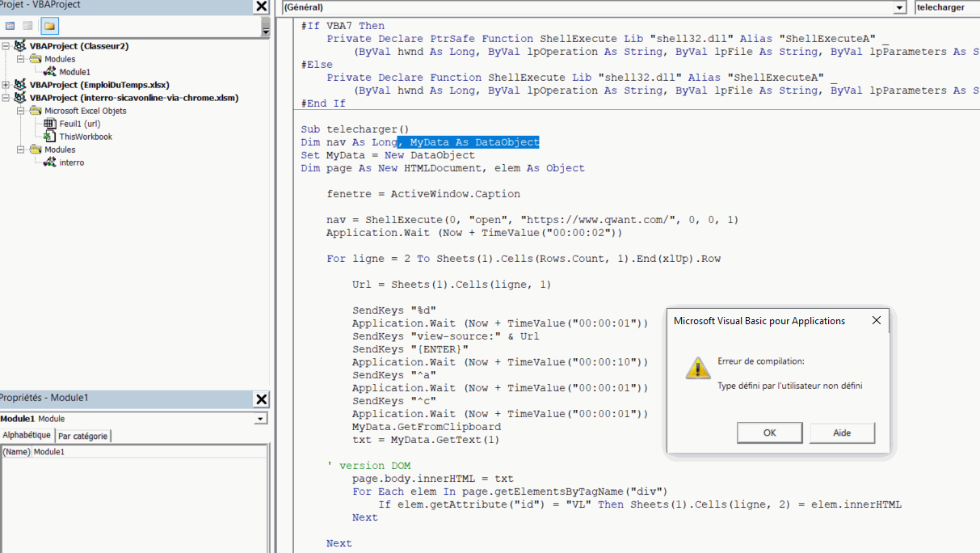
Task: Click the warning icon in error dialog
Action: [698, 368]
